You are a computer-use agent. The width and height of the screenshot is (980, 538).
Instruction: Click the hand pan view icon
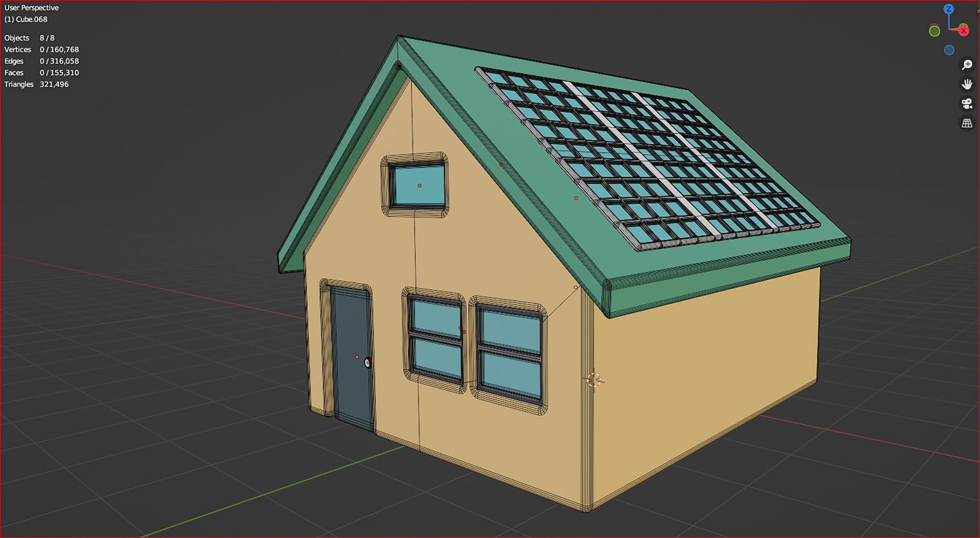(x=967, y=84)
